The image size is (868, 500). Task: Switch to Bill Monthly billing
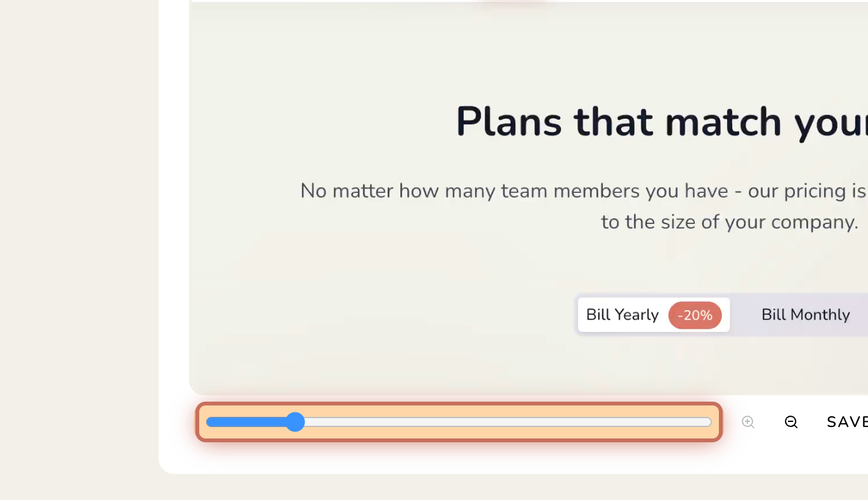pyautogui.click(x=805, y=315)
